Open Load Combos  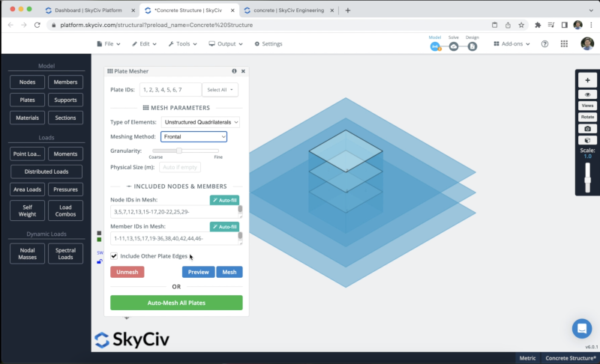pyautogui.click(x=65, y=210)
